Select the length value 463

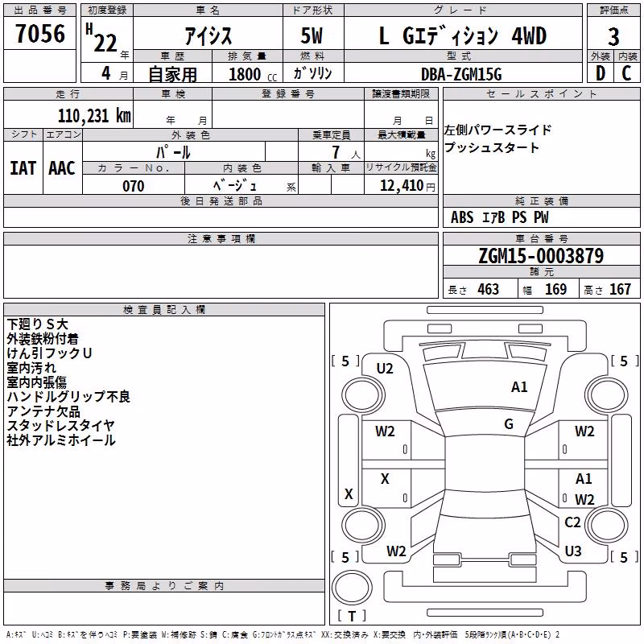point(489,289)
